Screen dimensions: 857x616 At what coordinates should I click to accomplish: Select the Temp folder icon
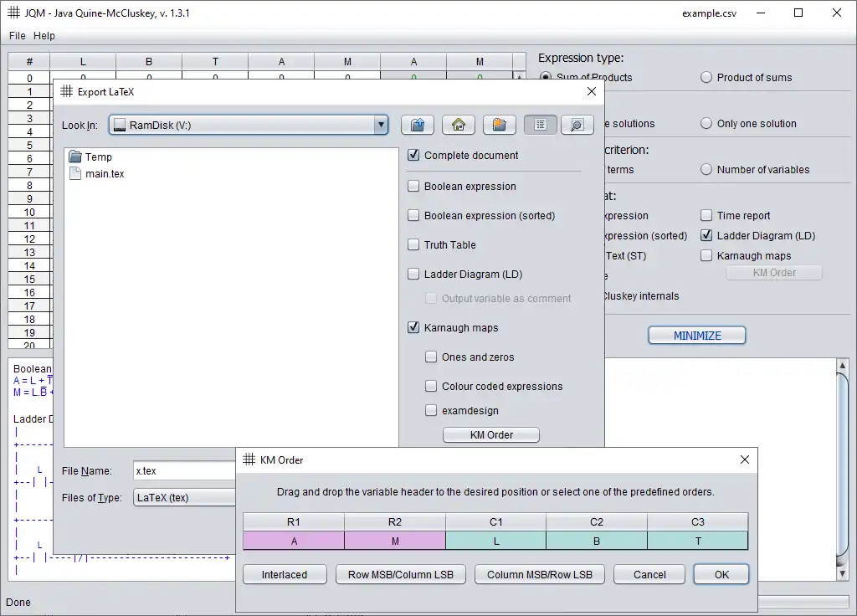click(x=74, y=157)
